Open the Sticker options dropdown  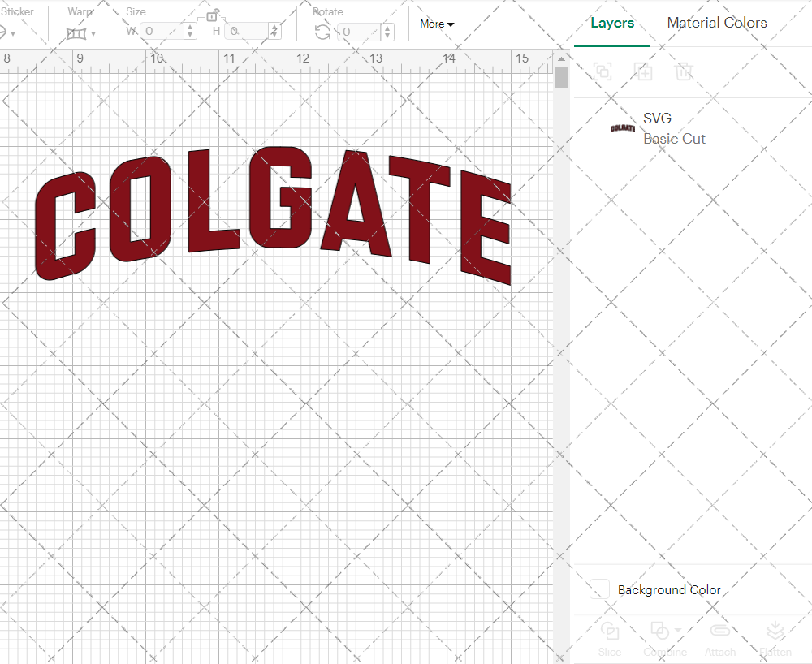[13, 33]
